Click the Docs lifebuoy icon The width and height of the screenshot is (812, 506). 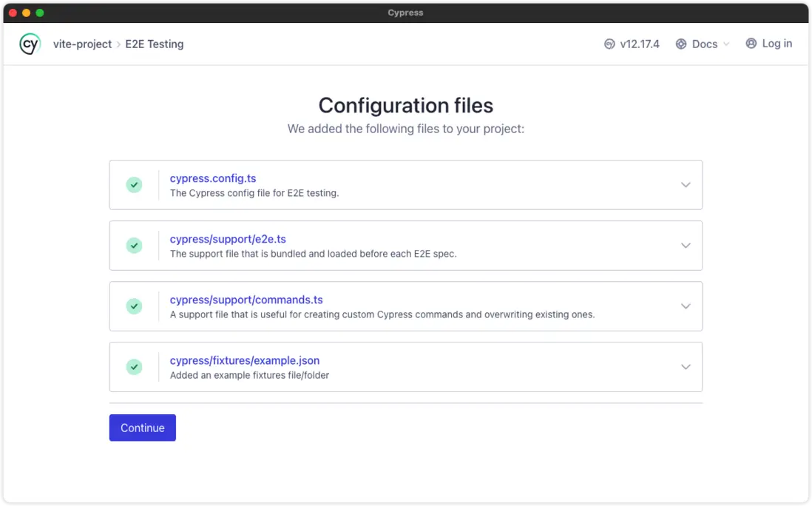(681, 44)
